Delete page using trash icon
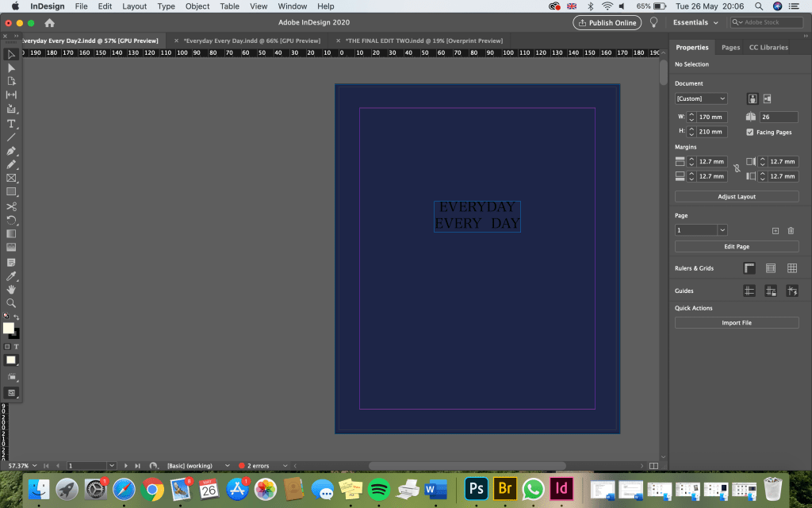812x508 pixels. coord(791,230)
